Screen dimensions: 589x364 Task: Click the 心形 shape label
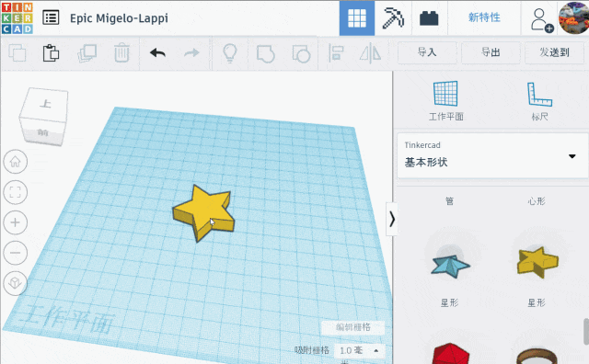pos(537,201)
